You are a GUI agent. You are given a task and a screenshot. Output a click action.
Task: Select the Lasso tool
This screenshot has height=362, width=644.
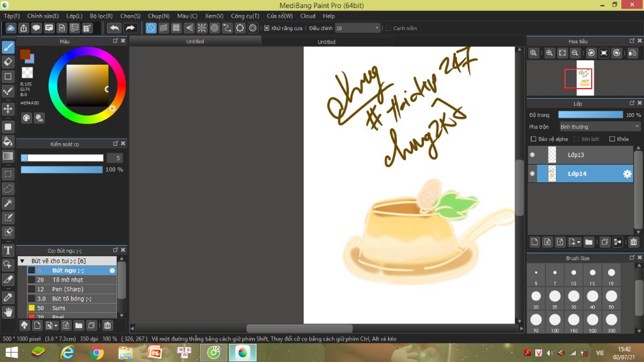[8, 189]
